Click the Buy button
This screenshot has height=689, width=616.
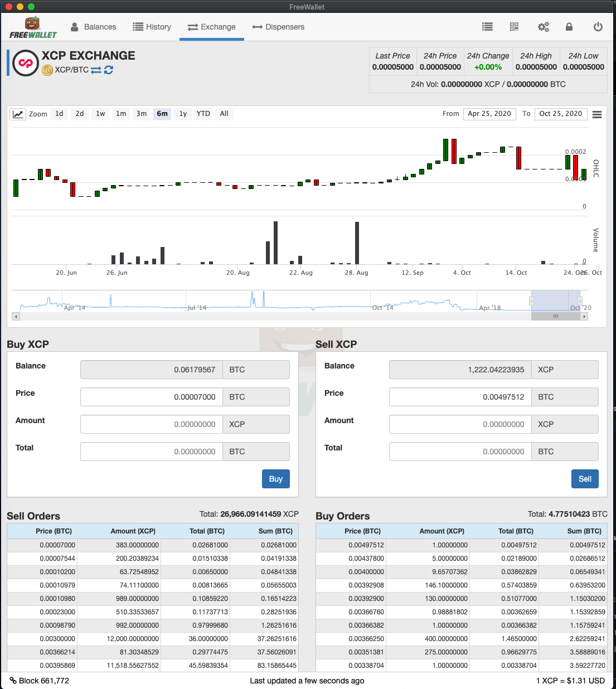point(276,479)
